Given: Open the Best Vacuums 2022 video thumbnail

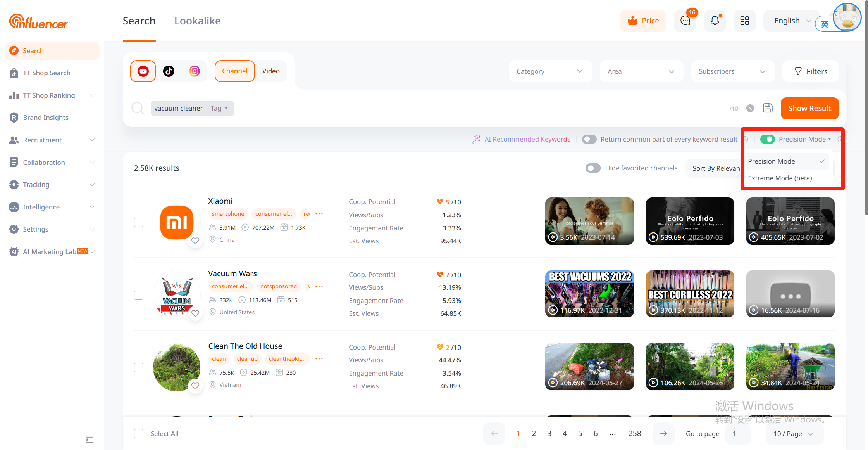Looking at the screenshot, I should pos(589,294).
